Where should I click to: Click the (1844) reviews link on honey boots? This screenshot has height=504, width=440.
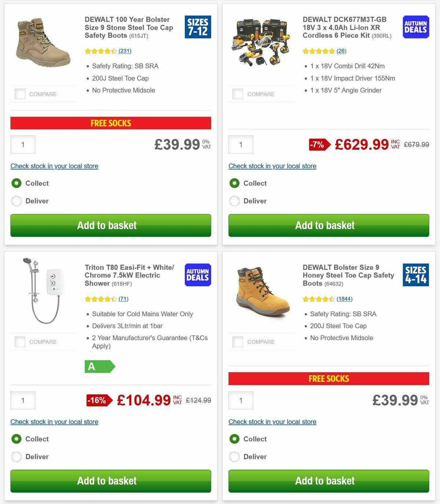344,299
